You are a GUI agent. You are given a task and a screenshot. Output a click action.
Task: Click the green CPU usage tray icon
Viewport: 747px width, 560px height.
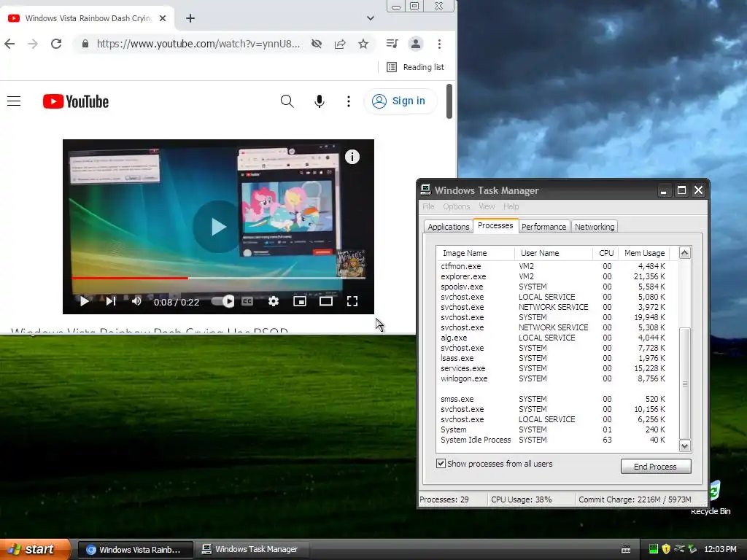pos(653,549)
